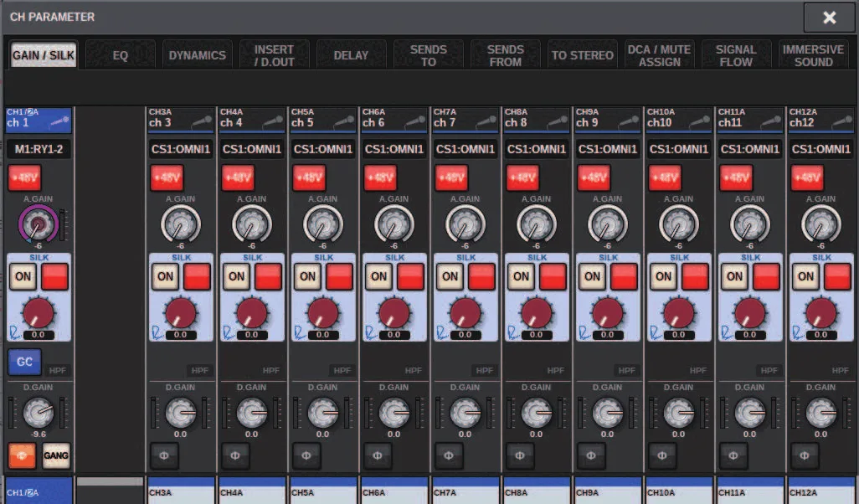This screenshot has height=504, width=859.
Task: Select ch 3 microphone channel header
Action: click(x=181, y=119)
